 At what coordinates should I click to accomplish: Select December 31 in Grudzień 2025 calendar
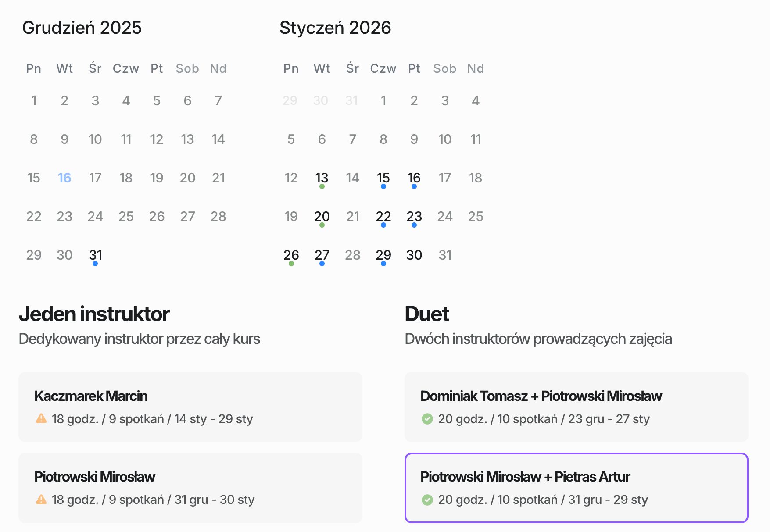95,255
